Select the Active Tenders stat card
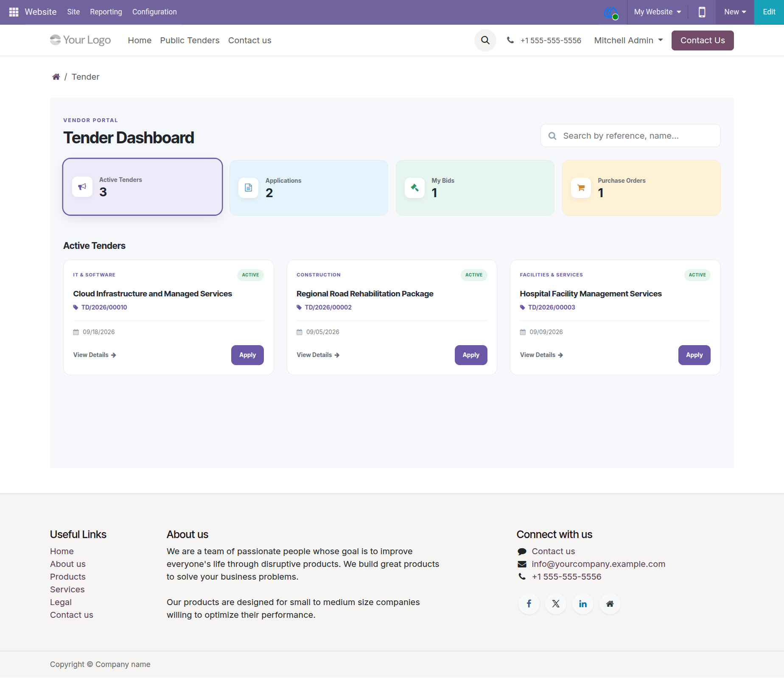The image size is (784, 678). (x=143, y=187)
